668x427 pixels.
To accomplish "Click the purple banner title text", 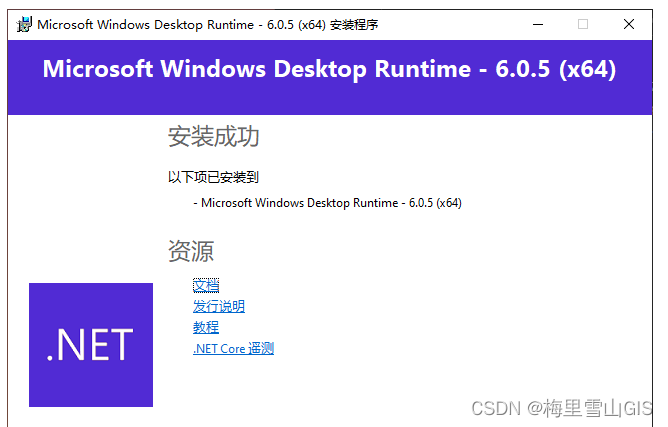I will [x=329, y=69].
